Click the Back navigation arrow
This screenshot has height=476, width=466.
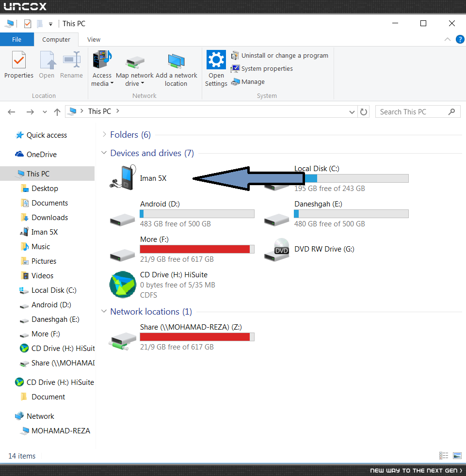tap(12, 112)
